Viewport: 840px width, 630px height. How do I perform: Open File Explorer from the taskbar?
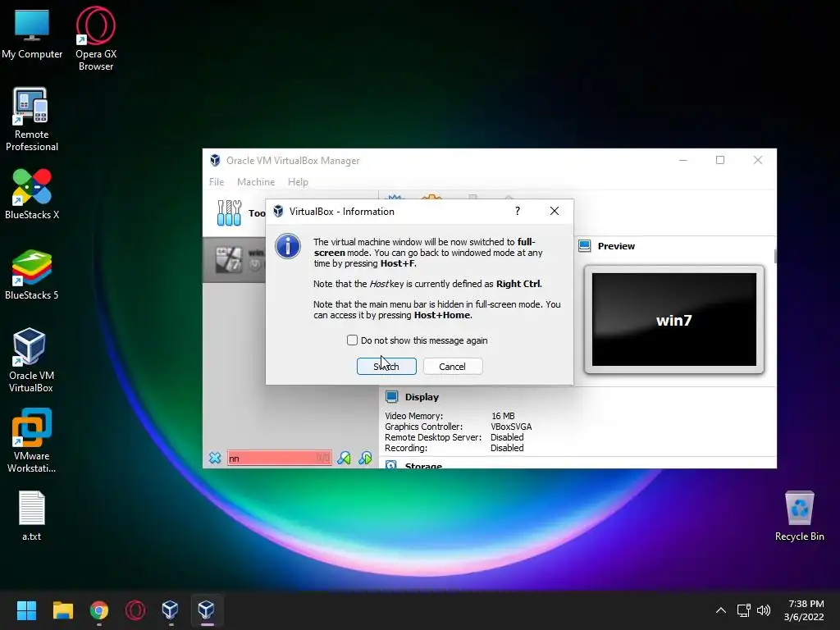pyautogui.click(x=62, y=610)
